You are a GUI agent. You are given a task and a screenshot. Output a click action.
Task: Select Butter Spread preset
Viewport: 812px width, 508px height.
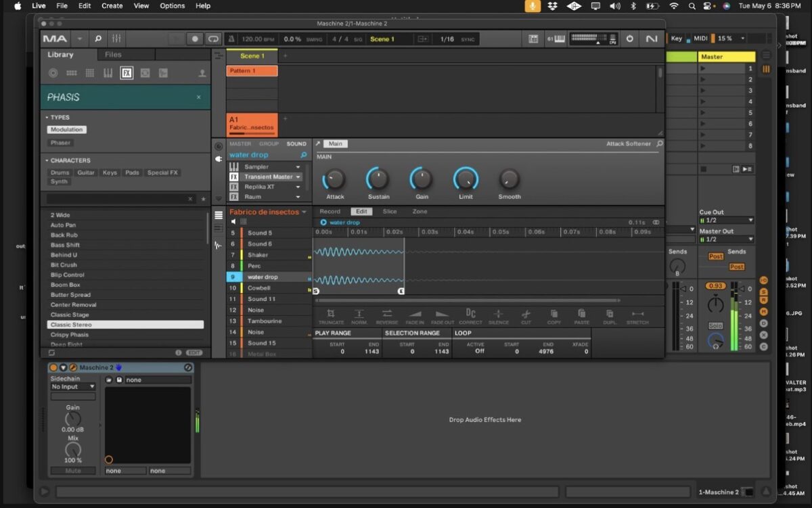pyautogui.click(x=125, y=295)
